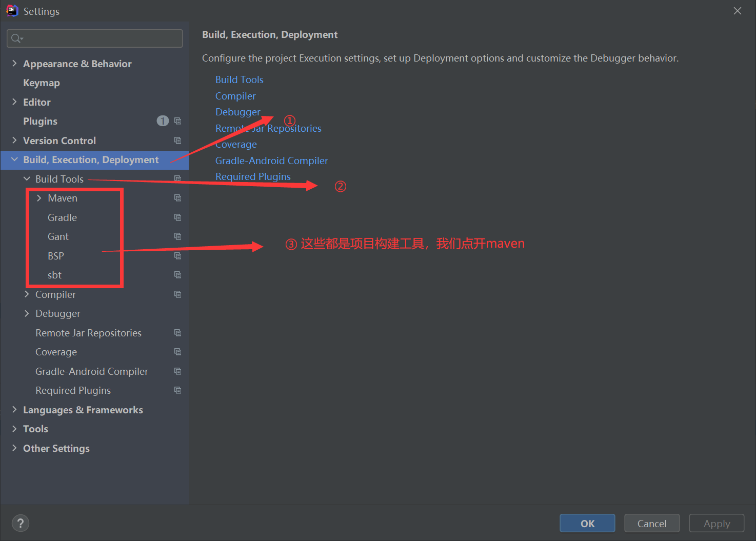Close the Settings dialog with X
Image resolution: width=756 pixels, height=541 pixels.
[738, 11]
